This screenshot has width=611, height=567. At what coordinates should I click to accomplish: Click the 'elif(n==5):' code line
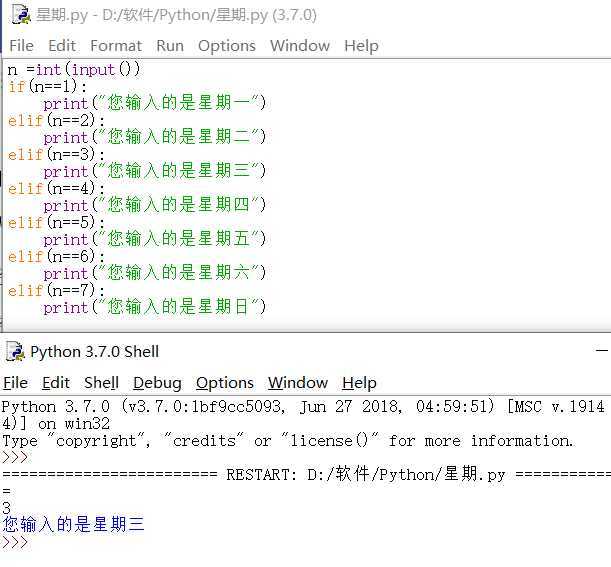click(57, 222)
